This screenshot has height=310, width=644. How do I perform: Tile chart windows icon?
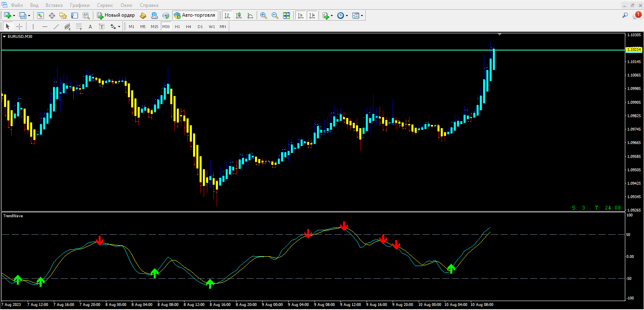point(286,15)
